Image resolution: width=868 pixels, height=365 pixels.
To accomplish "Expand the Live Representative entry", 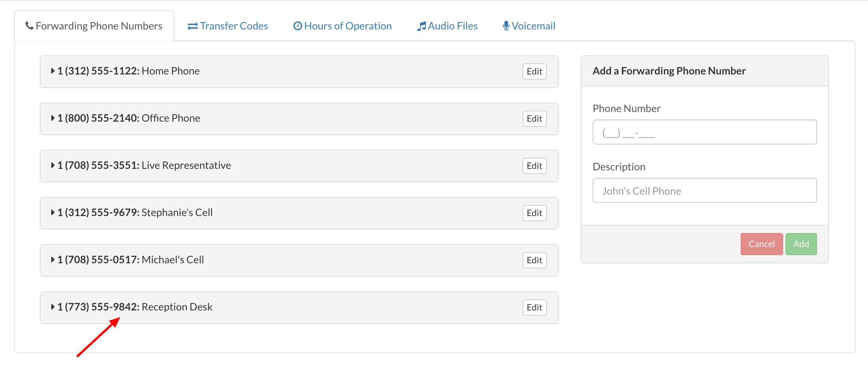I will pos(52,165).
